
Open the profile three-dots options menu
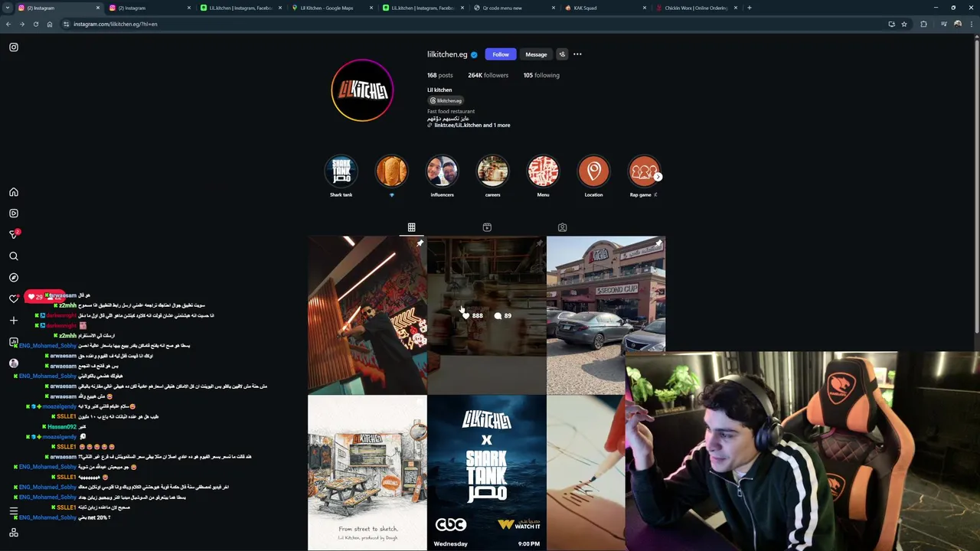[577, 54]
